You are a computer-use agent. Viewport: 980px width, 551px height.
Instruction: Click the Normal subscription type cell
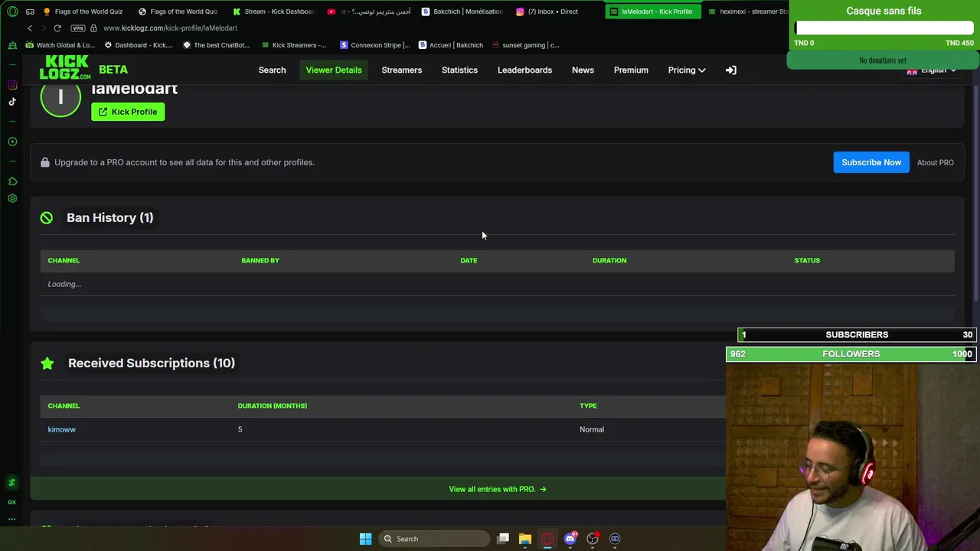click(x=592, y=429)
